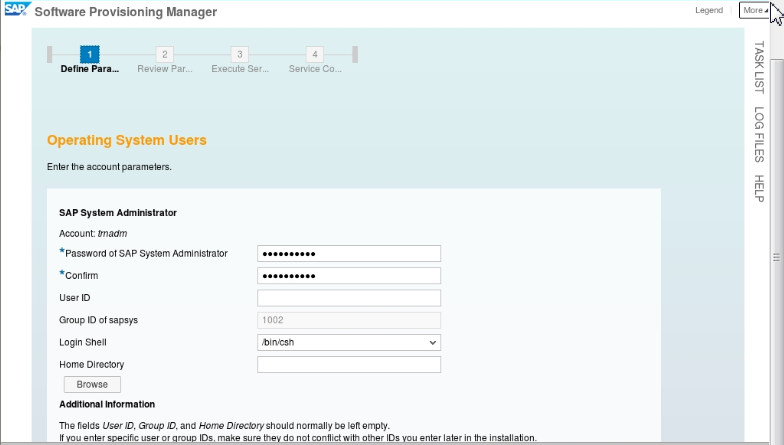This screenshot has width=784, height=445.
Task: Select step 4 Service Completed
Action: (x=314, y=54)
